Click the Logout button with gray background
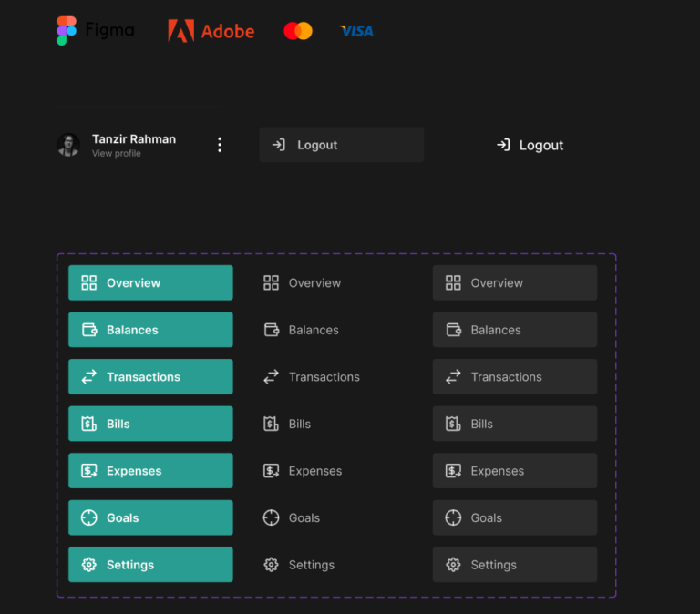Image resolution: width=700 pixels, height=614 pixels. pyautogui.click(x=342, y=145)
